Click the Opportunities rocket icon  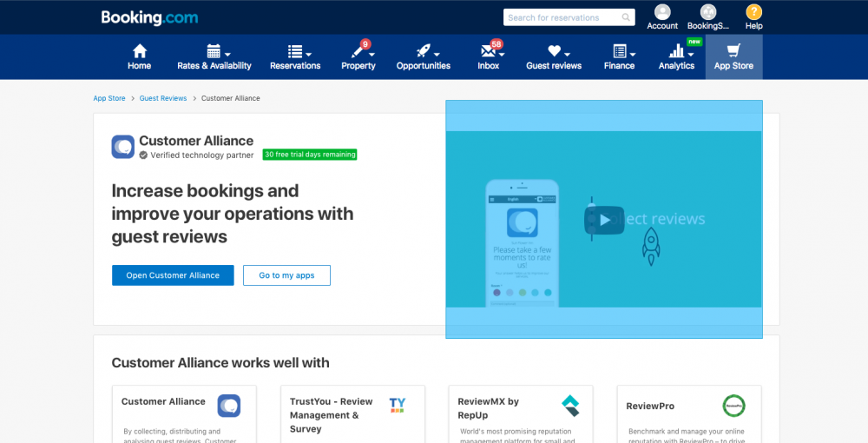[x=424, y=51]
